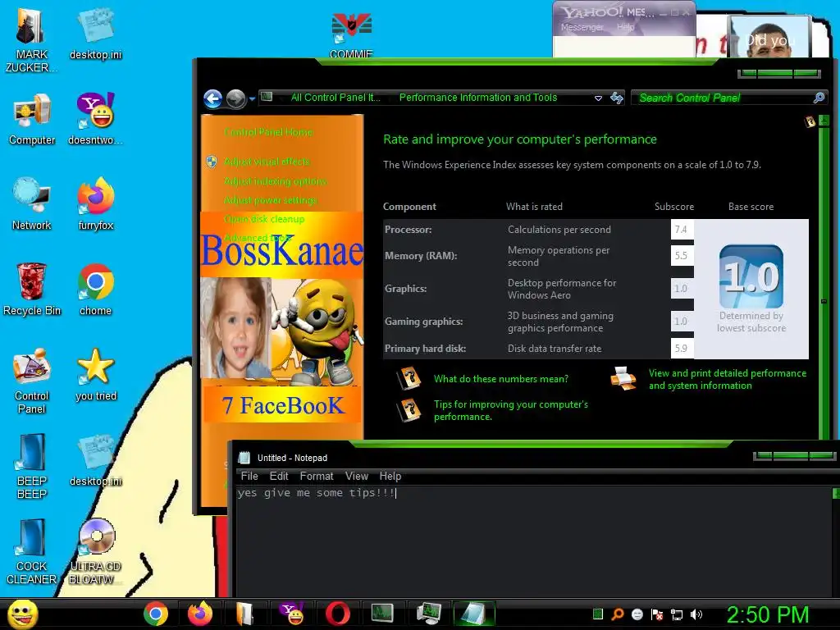Screen dimensions: 840x630
Task: Open Notepad's File menu
Action: pyautogui.click(x=249, y=476)
